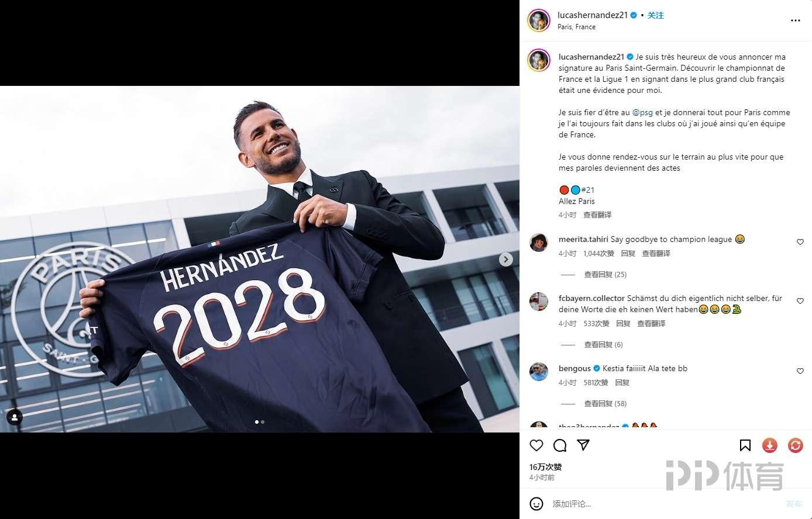View tagged people on the photo
Viewport: 812px width, 519px height.
pyautogui.click(x=14, y=417)
